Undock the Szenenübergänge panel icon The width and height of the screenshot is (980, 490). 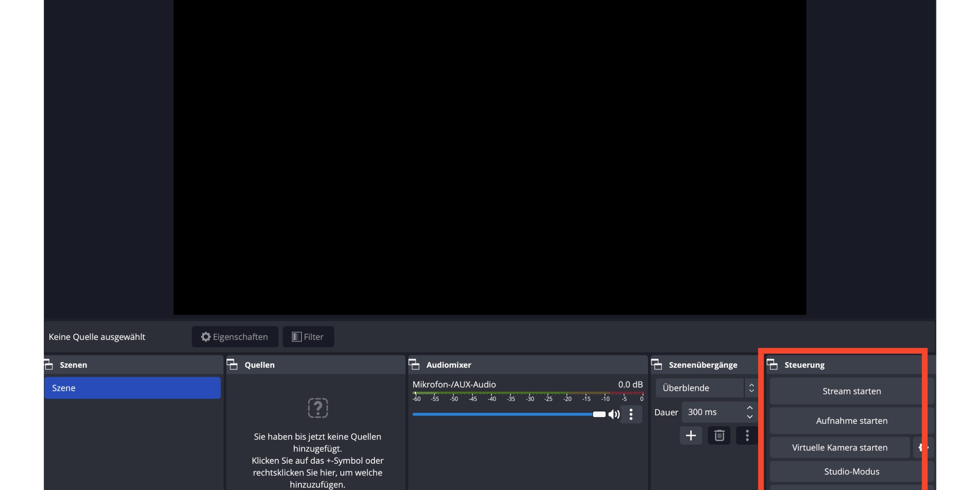[x=657, y=365]
